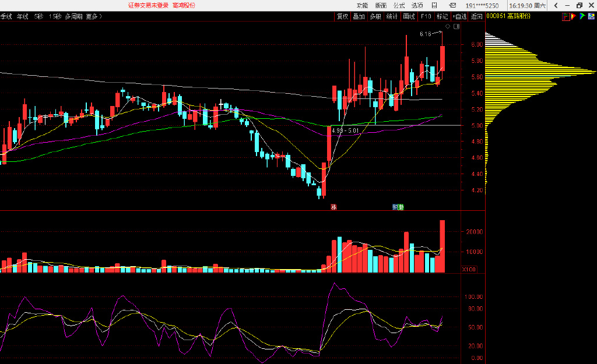Click the 叠加 overlay button
The image size is (597, 364).
point(359,16)
